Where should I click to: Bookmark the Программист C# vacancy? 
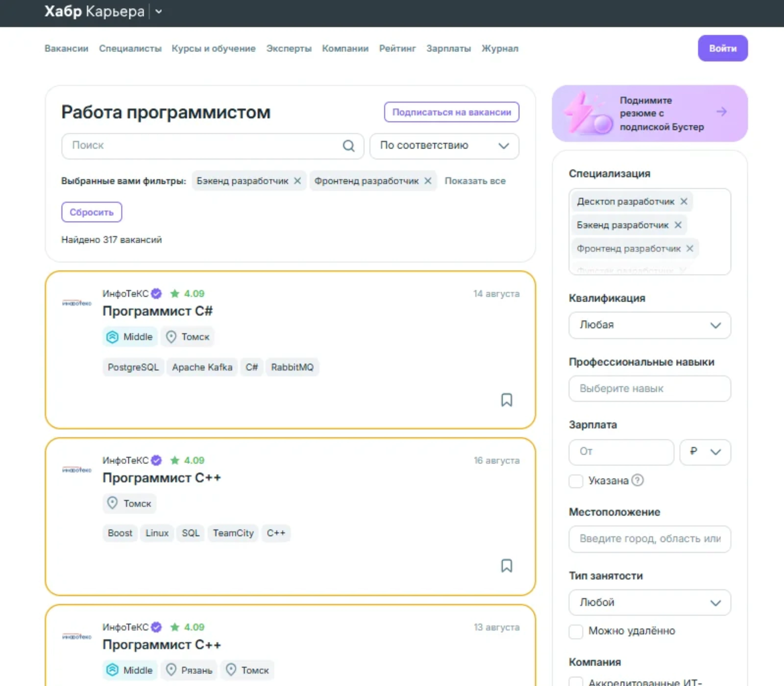[x=506, y=400]
